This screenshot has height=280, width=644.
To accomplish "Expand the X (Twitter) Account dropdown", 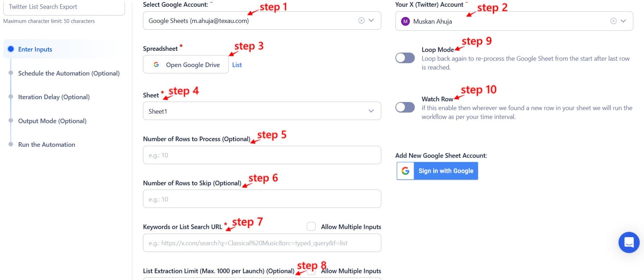I will click(623, 21).
